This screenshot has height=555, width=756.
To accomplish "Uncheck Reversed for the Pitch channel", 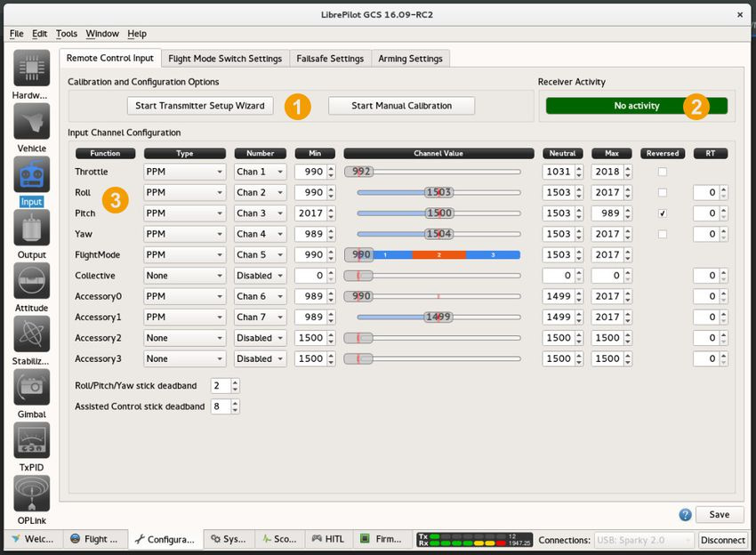I will (663, 213).
